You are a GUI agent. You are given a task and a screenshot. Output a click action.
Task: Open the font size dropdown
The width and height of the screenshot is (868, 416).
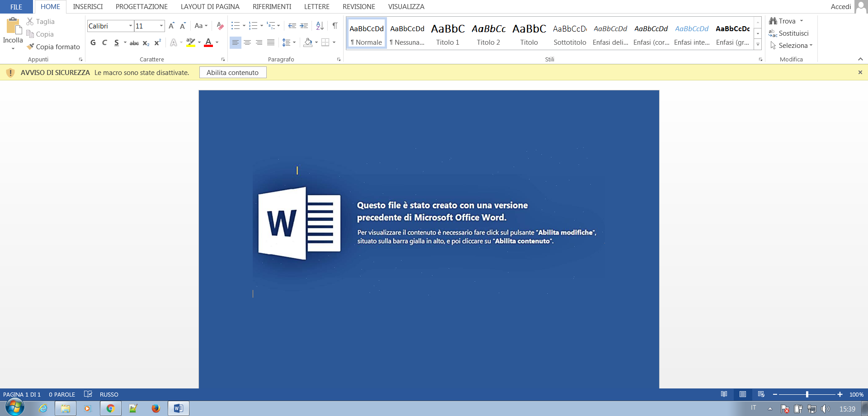[161, 26]
